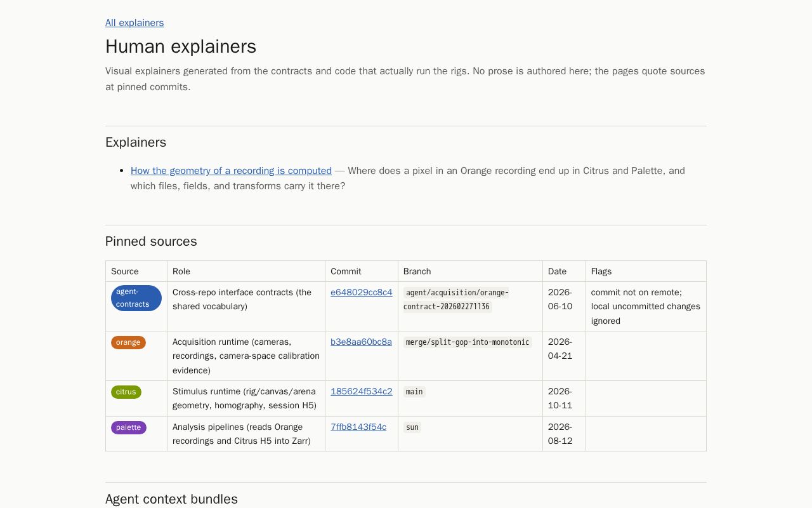Click the intro paragraph starting 'Visual explainers generated'
This screenshot has height=508, width=812.
405,79
